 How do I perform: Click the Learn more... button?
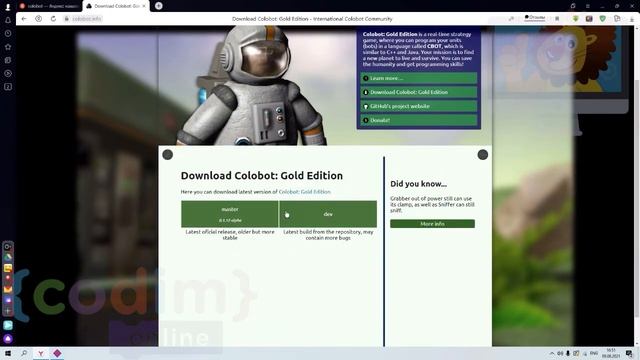419,78
